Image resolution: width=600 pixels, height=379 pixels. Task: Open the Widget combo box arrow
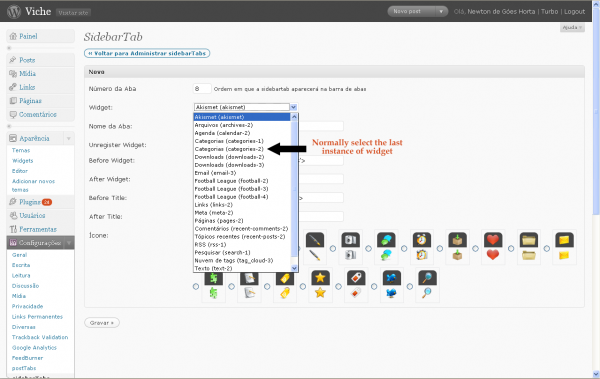(293, 107)
